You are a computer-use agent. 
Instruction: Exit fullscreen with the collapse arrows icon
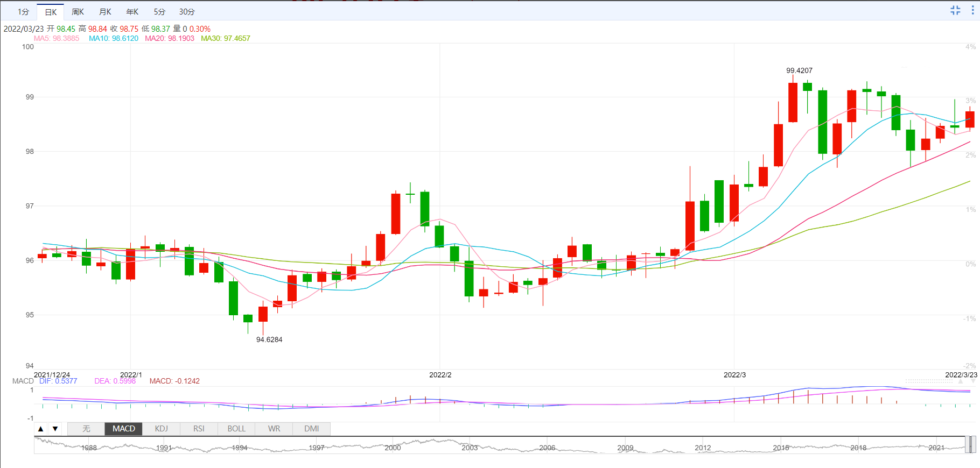955,10
